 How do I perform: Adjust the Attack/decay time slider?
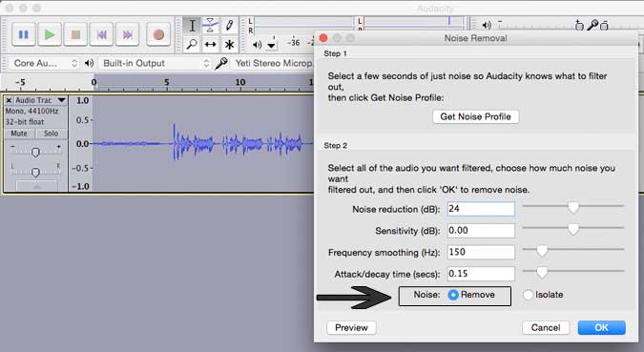pyautogui.click(x=542, y=272)
